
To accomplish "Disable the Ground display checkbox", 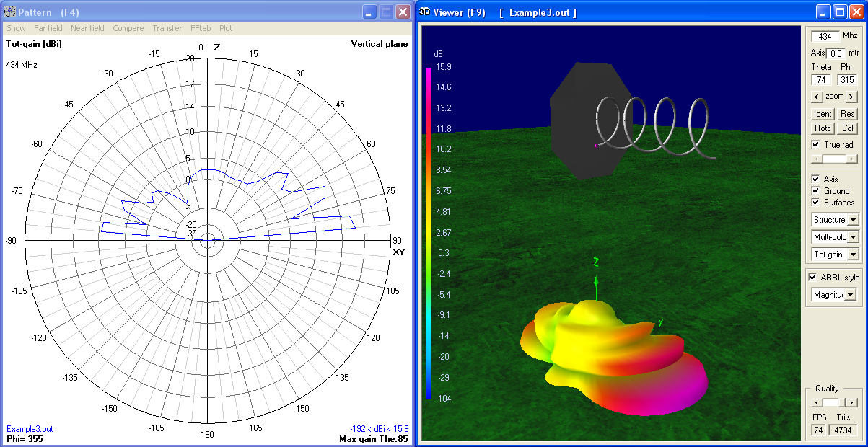I will click(815, 191).
